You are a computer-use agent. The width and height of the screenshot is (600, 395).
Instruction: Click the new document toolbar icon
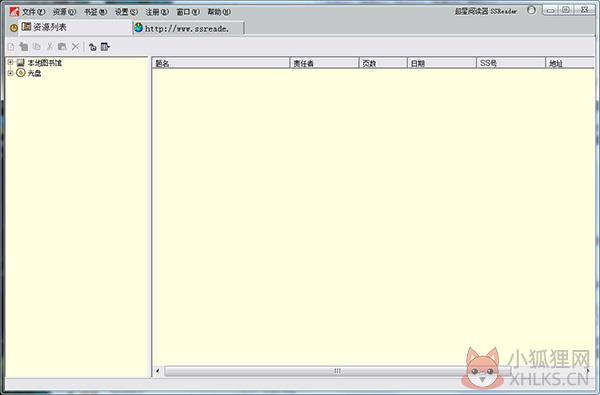pos(11,47)
